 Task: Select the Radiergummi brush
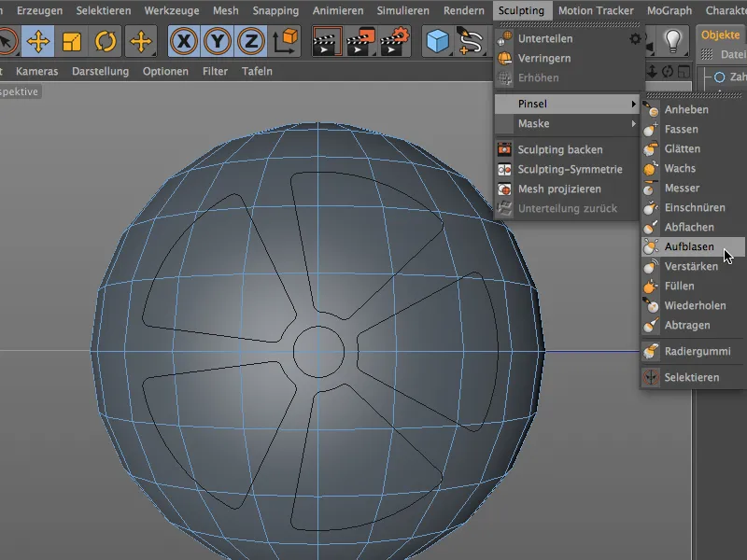[697, 352]
